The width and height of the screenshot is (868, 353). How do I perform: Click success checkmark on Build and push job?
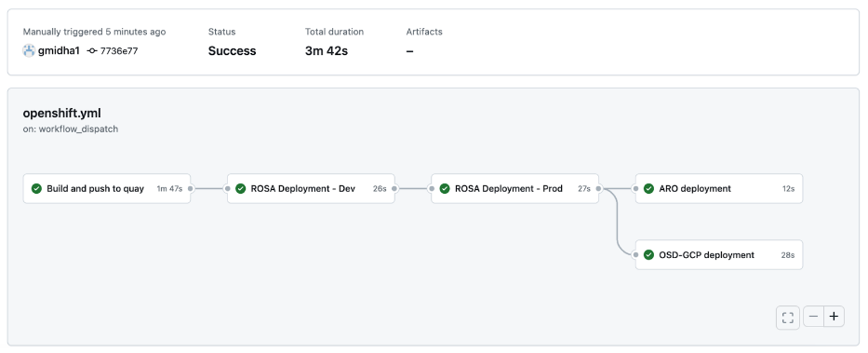pos(36,188)
